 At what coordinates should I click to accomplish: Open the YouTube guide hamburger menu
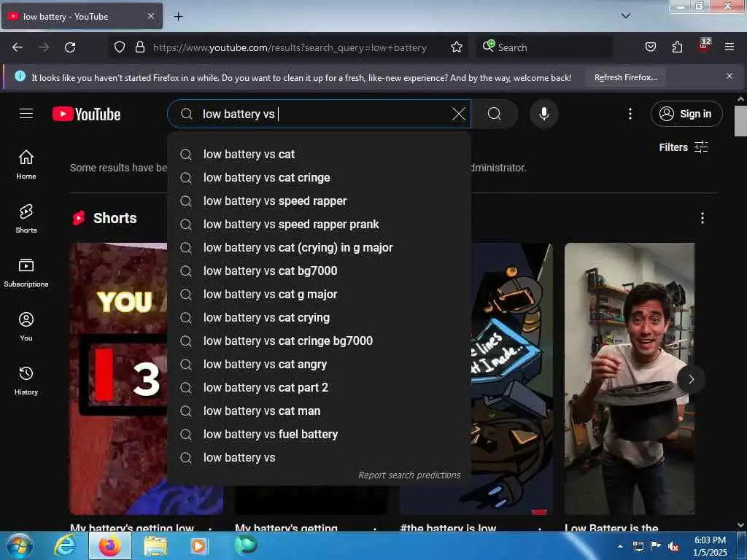26,114
